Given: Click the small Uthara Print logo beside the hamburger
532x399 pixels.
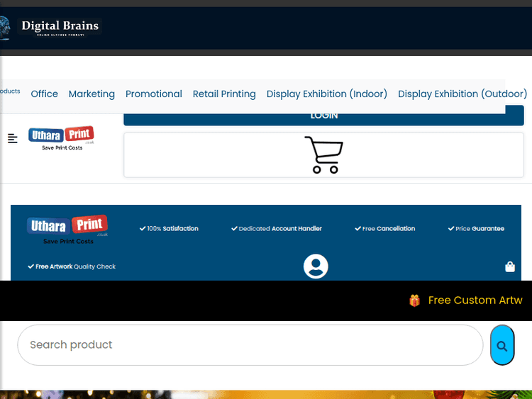Looking at the screenshot, I should pyautogui.click(x=61, y=138).
